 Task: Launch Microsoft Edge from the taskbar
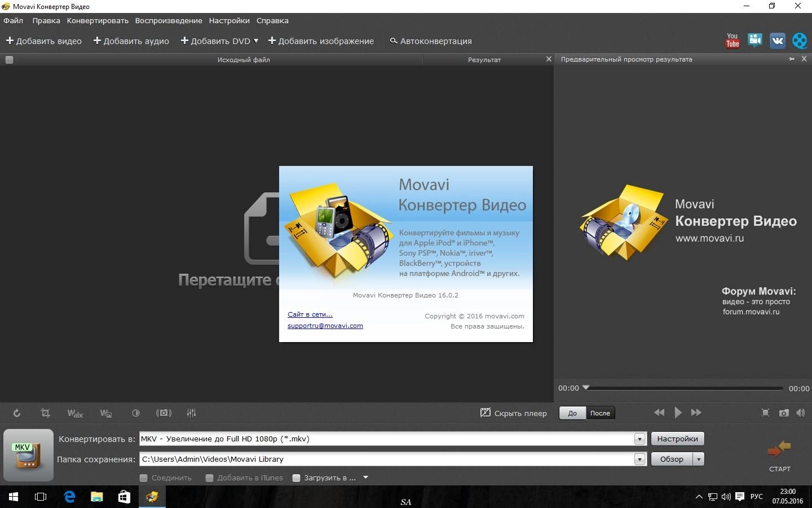pos(69,497)
